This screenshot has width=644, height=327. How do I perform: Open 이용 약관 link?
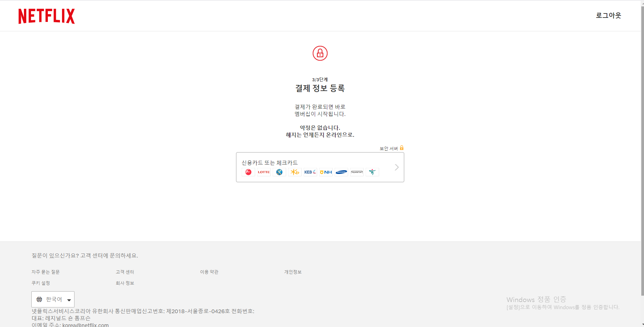click(x=209, y=272)
